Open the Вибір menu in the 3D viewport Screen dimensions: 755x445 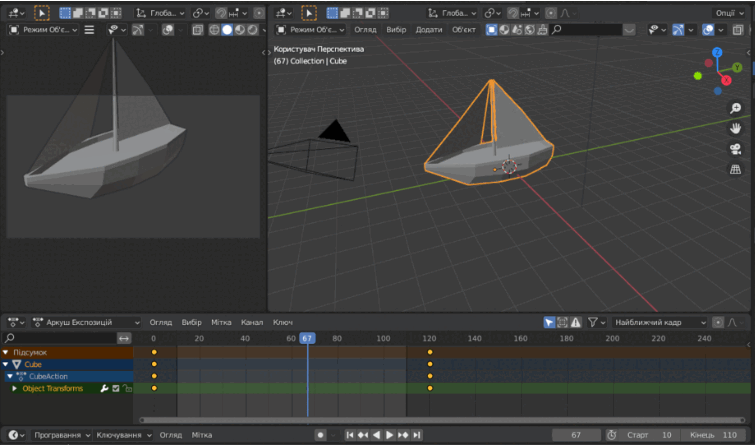pos(396,30)
